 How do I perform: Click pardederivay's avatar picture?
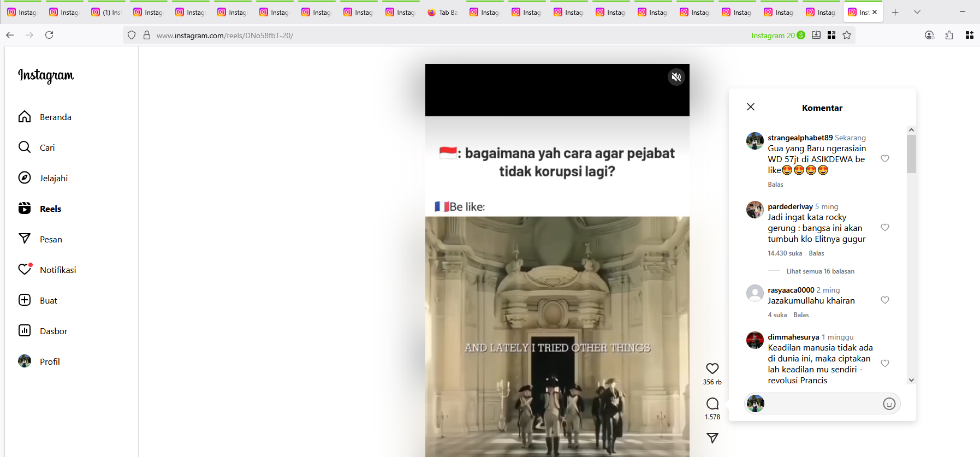755,210
